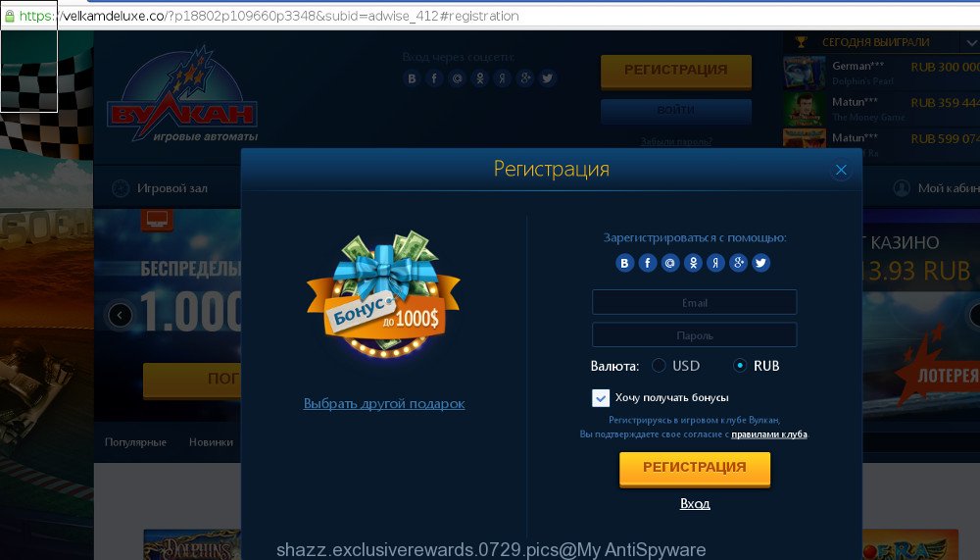Viewport: 980px width, 560px height.
Task: Open the Игровой зал menu item
Action: 171,188
